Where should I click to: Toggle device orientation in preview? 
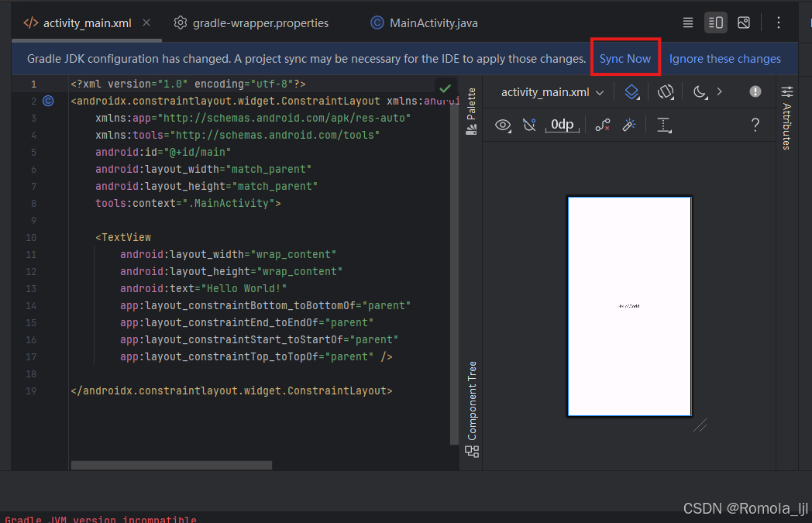tap(665, 91)
